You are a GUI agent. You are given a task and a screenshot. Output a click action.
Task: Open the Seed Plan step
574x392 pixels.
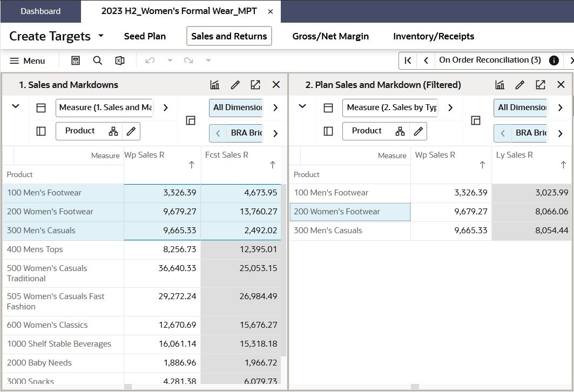(x=145, y=36)
